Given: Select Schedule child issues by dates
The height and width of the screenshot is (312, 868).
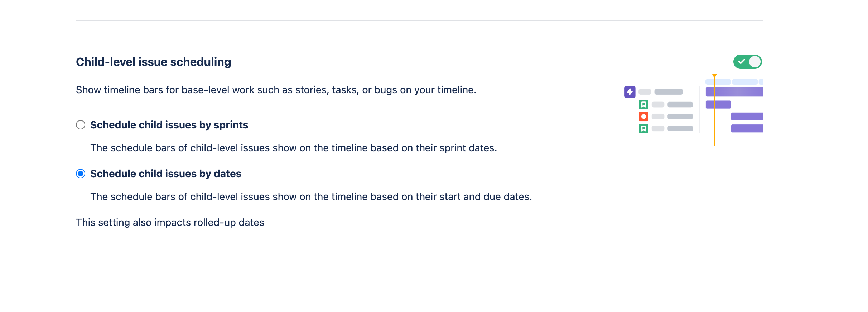Looking at the screenshot, I should click(80, 174).
